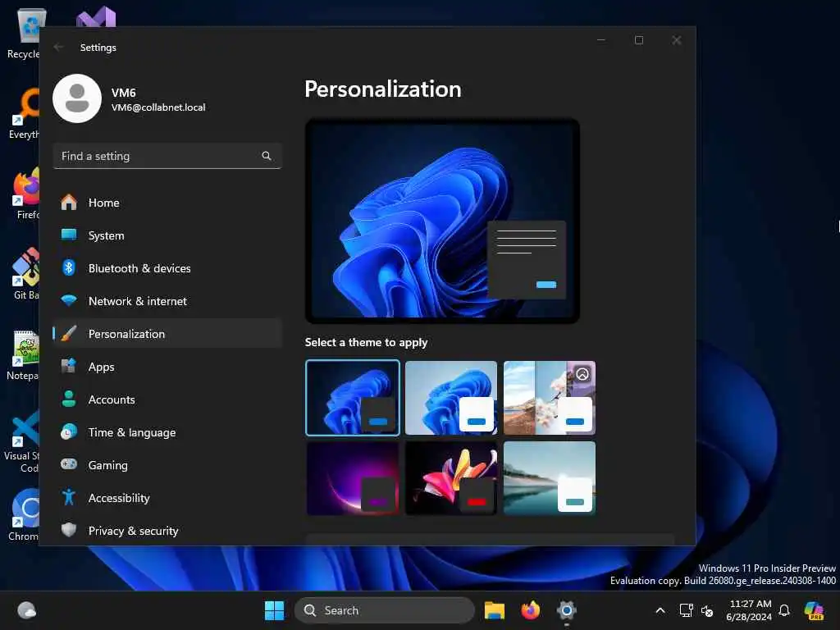Click the Personalization paintbrush icon
The width and height of the screenshot is (840, 630).
69,333
